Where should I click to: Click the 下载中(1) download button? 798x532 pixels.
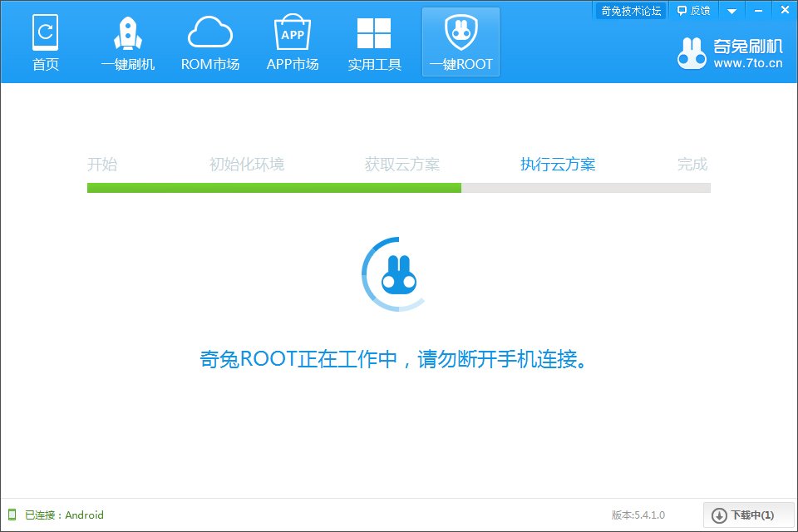746,515
